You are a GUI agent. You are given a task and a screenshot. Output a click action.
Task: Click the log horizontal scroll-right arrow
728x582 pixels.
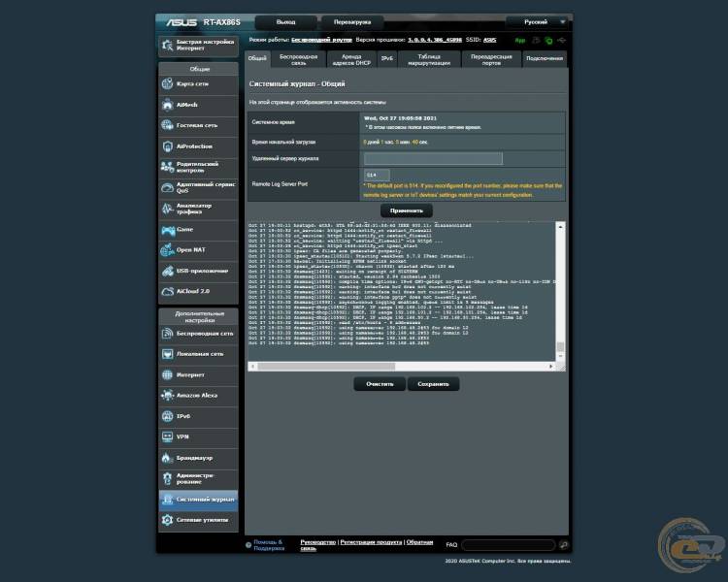(x=551, y=367)
